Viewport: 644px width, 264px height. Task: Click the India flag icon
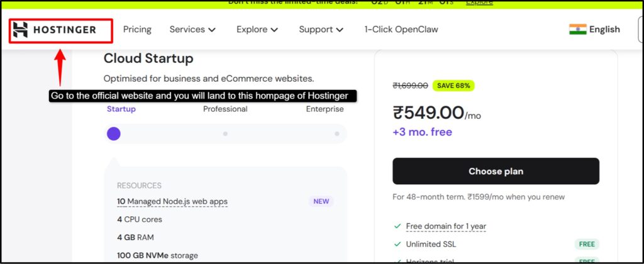coord(577,30)
